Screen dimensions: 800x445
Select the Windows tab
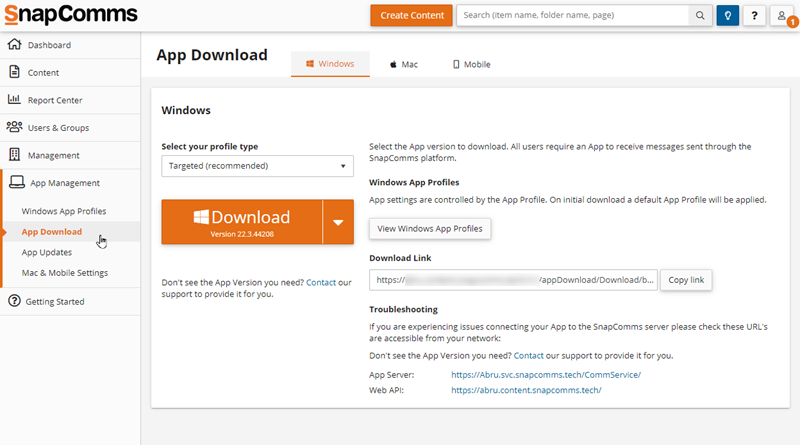(x=330, y=64)
